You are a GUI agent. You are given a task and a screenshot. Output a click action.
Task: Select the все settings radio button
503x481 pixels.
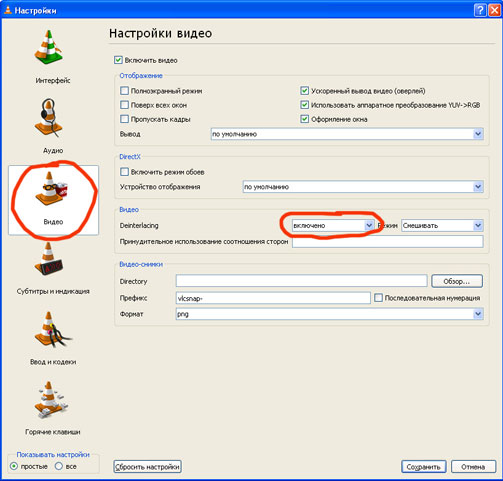(59, 466)
